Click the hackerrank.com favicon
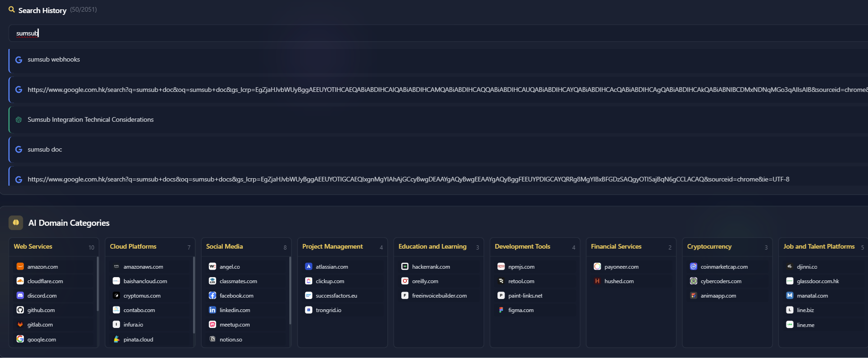Screen dimensions: 868x362 pos(405,266)
